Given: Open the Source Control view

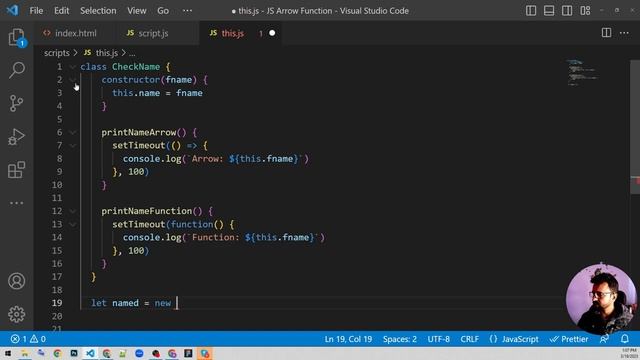Looking at the screenshot, I should (x=16, y=103).
